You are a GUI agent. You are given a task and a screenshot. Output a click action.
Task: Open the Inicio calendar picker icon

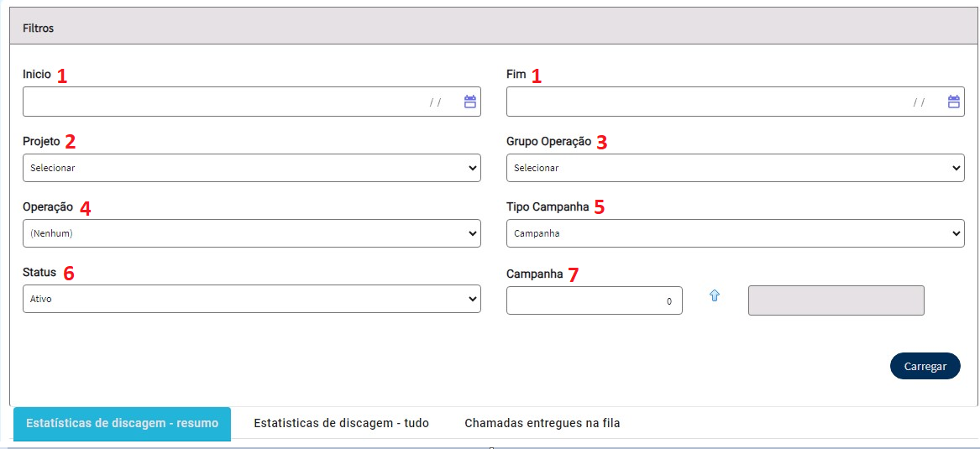tap(470, 102)
